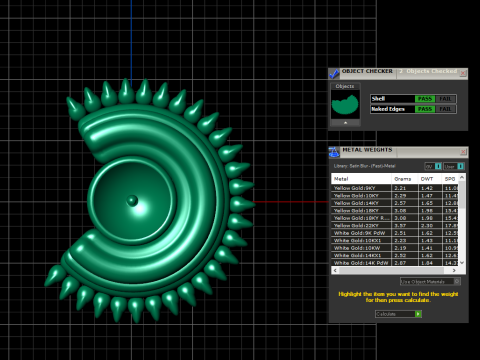This screenshot has width=480, height=360.
Task: Click PASS on the Shell row
Action: point(425,99)
